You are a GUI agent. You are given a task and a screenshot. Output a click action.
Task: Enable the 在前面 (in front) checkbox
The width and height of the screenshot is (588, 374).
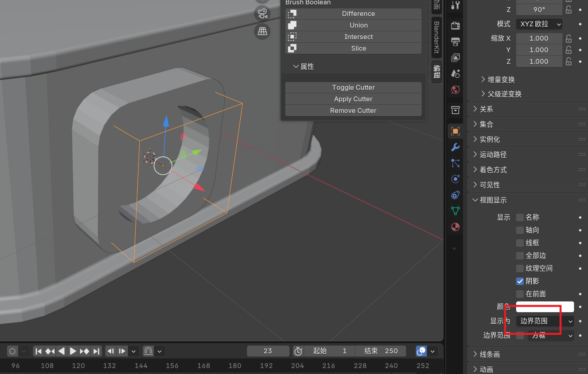click(x=520, y=294)
